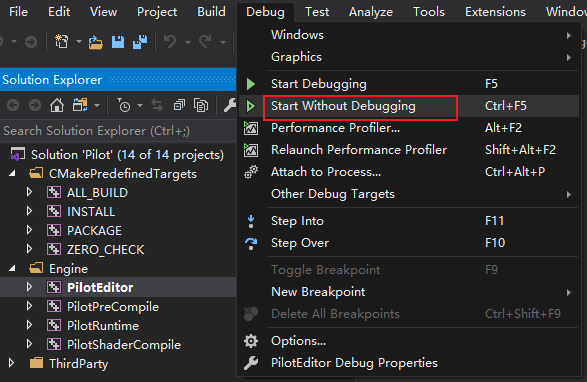Collapse the Engine folder
This screenshot has height=382, width=587.
[x=12, y=269]
